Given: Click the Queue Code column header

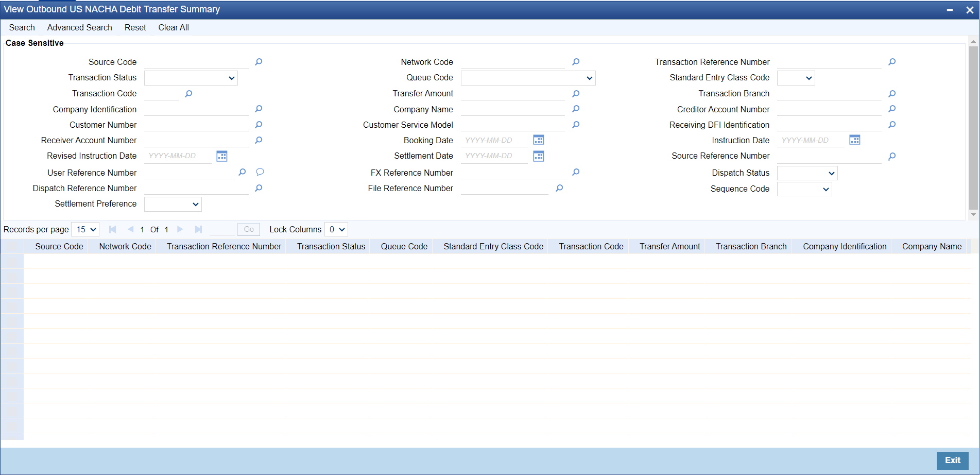Looking at the screenshot, I should [404, 246].
